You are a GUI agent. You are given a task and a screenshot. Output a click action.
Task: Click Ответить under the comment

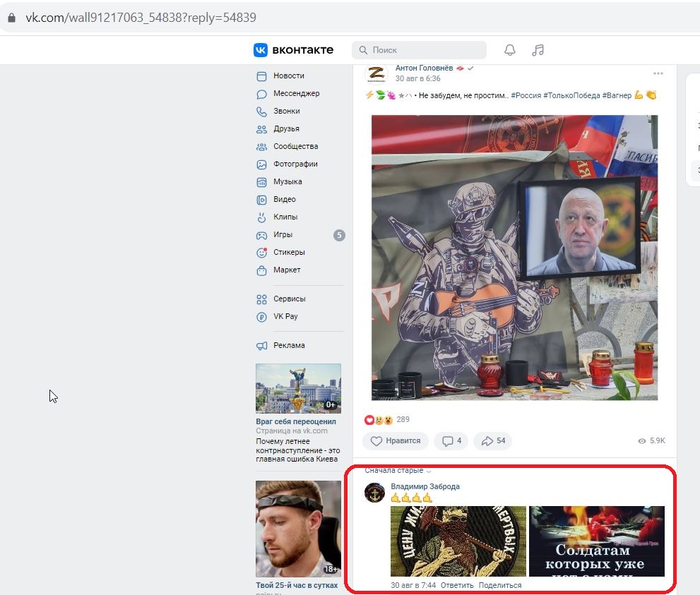457,585
